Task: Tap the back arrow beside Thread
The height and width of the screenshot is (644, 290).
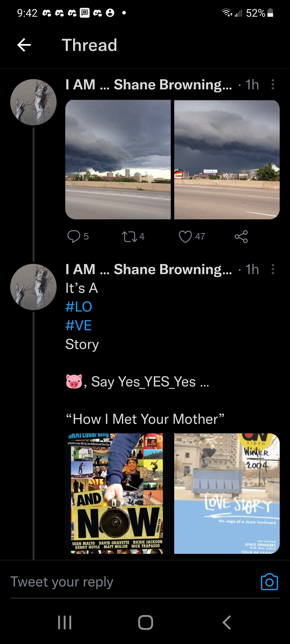Action: (24, 45)
